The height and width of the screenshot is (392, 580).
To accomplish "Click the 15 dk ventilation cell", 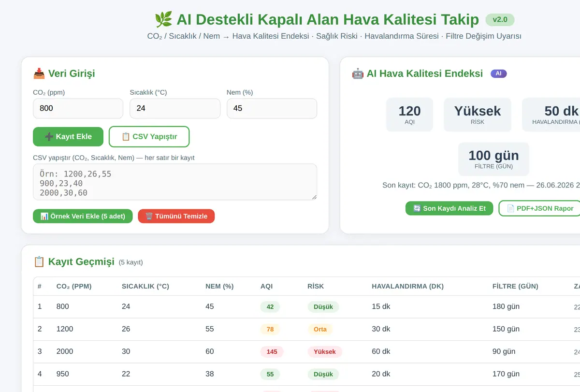I will tap(381, 306).
